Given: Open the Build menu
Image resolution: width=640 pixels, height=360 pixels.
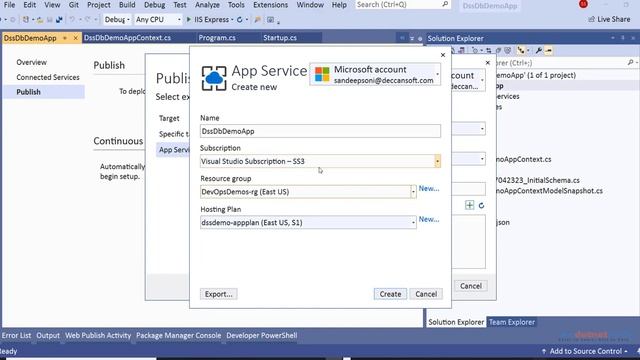Looking at the screenshot, I should point(127,5).
